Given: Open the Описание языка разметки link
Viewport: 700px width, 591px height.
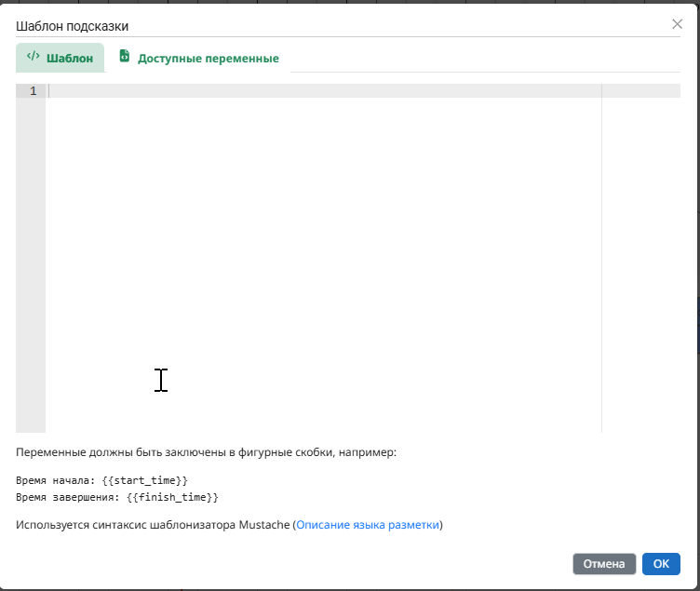Looking at the screenshot, I should pyautogui.click(x=368, y=525).
